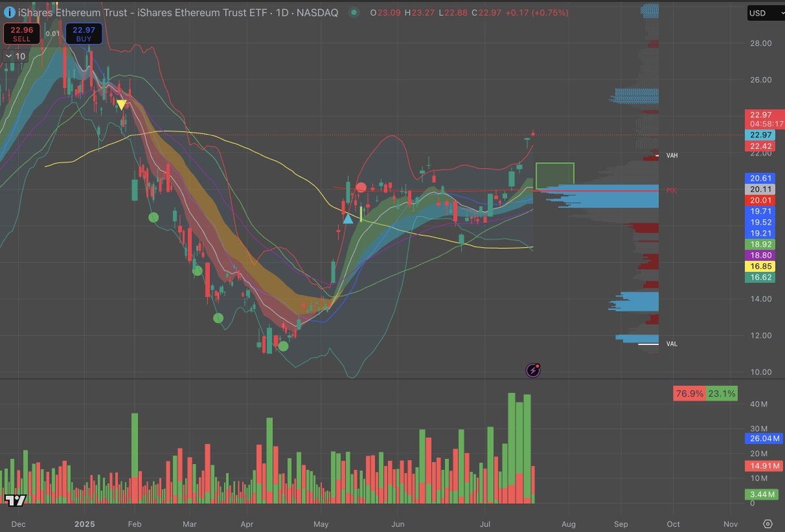Click the blue up-triangle signal marker

tap(348, 218)
